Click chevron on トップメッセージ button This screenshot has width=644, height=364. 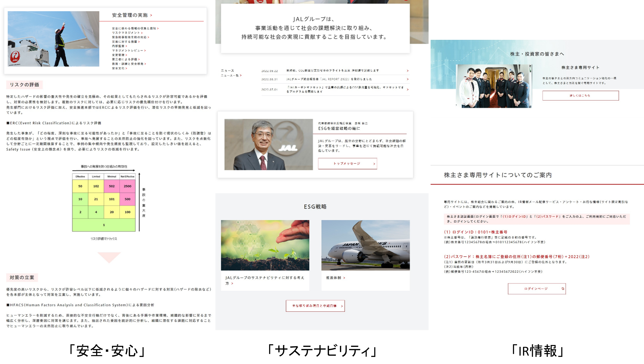(x=374, y=164)
